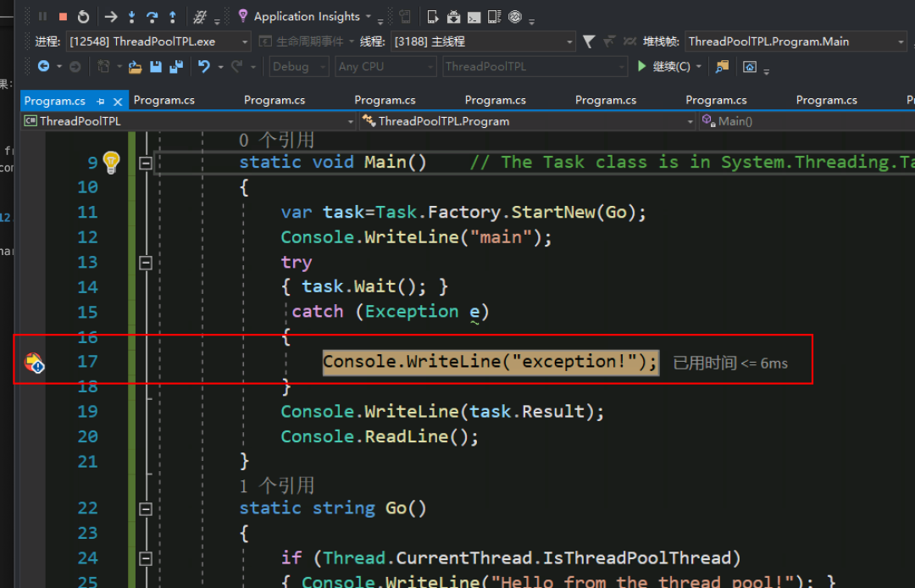
Task: Click the Save icon
Action: coord(155,67)
